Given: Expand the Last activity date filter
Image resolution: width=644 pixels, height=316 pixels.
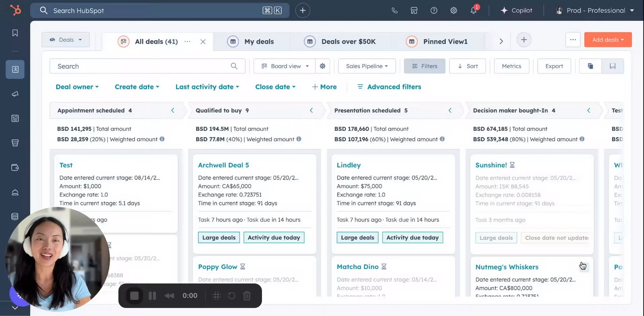Looking at the screenshot, I should (208, 87).
